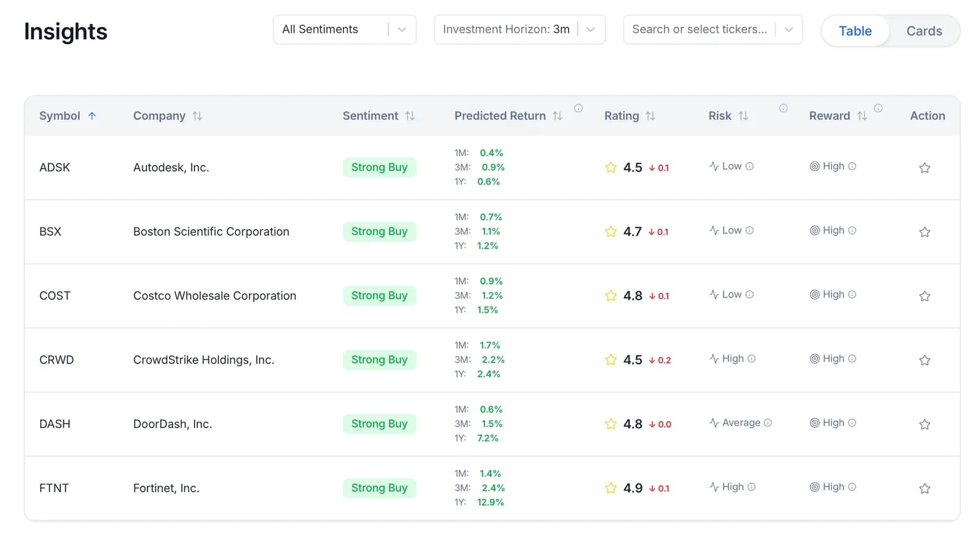Show CRWD High risk info icon
Screen dimensions: 980x541
coord(752,359)
